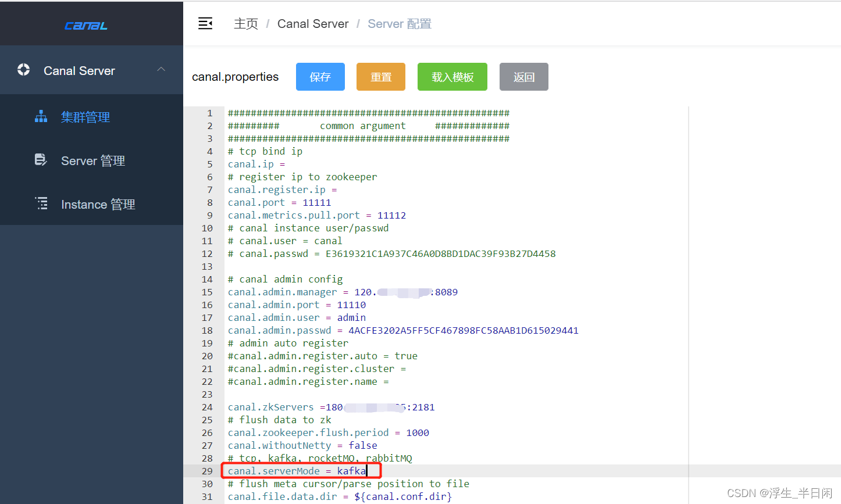Click canal.withoutNetty = false line

302,445
